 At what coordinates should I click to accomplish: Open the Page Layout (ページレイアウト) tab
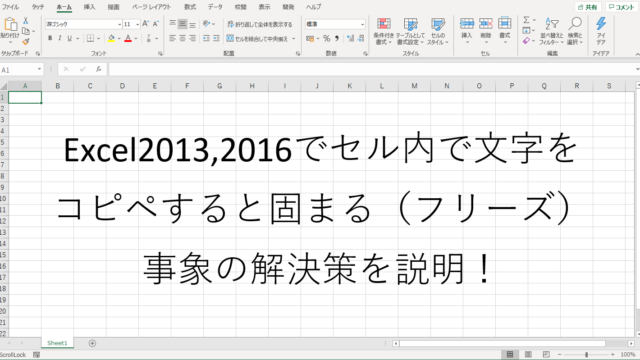click(151, 7)
